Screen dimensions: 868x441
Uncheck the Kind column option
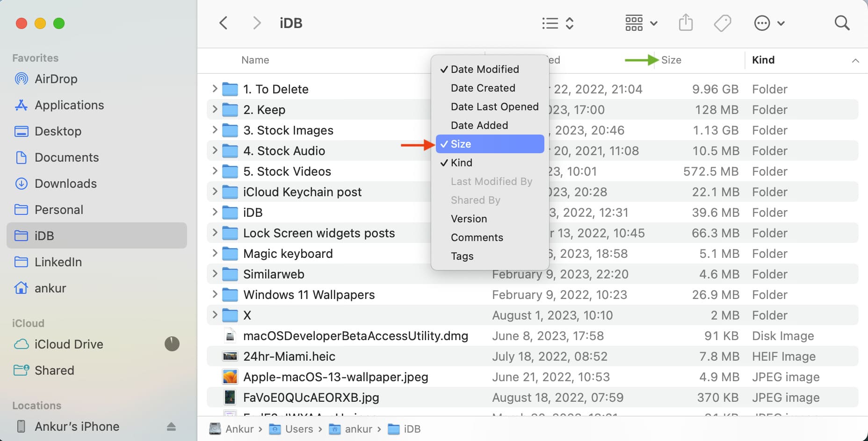(462, 163)
